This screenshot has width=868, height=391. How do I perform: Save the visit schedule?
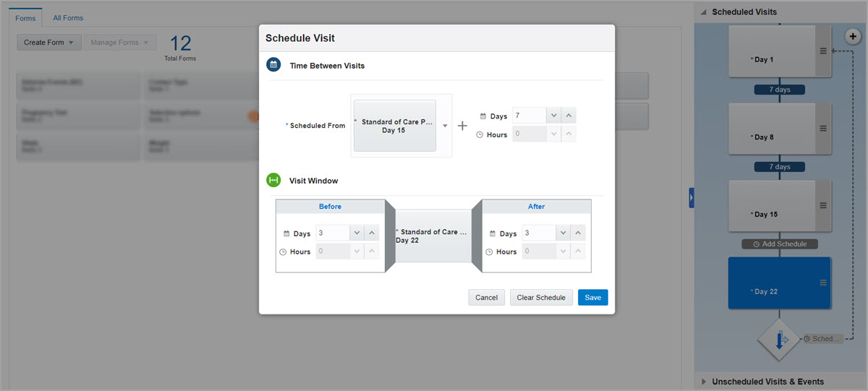(x=592, y=298)
